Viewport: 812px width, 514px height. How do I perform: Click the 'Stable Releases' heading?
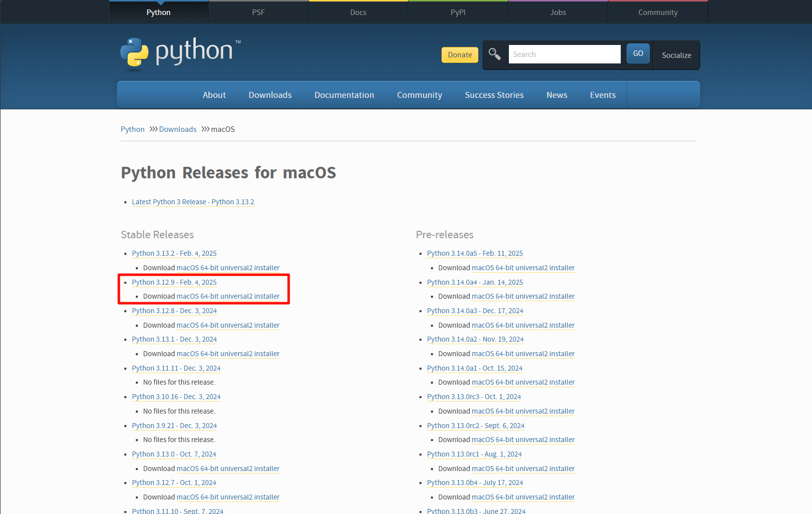coord(157,235)
